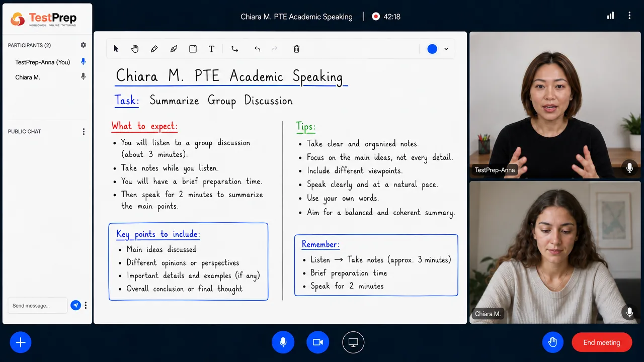The width and height of the screenshot is (644, 362).
Task: Click the PUBLIC CHAT header label
Action: (25, 132)
